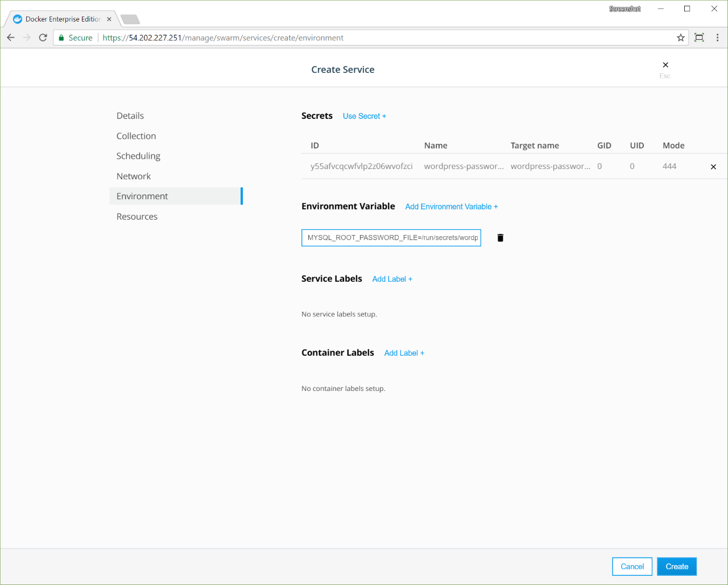Reload the browser page

[43, 38]
